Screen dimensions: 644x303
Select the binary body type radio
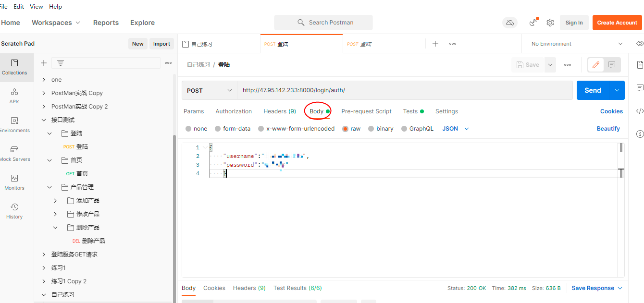[371, 129]
